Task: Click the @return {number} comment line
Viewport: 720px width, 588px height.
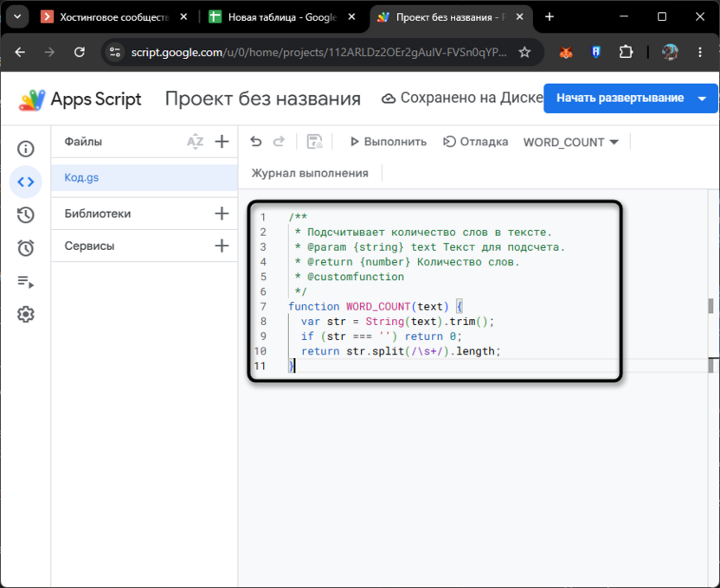Action: (x=408, y=262)
